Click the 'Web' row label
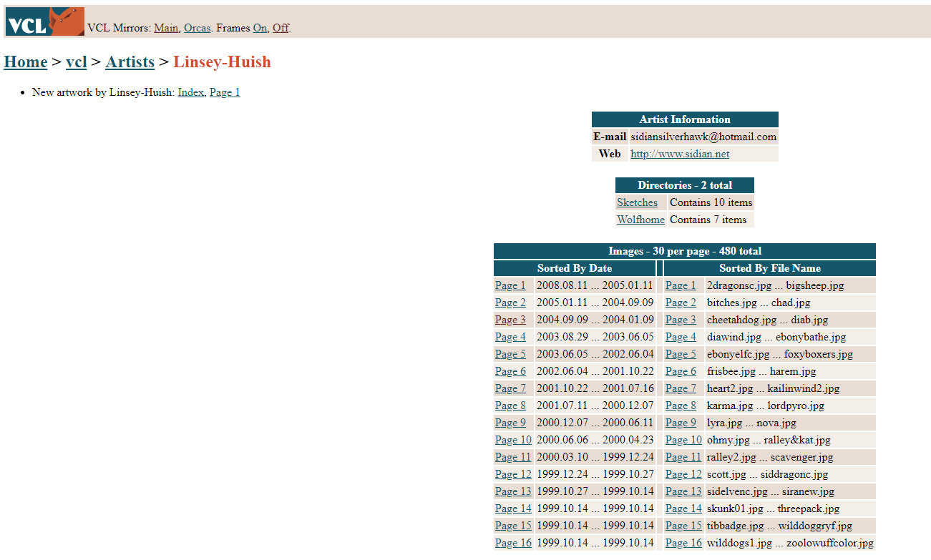 tap(610, 154)
